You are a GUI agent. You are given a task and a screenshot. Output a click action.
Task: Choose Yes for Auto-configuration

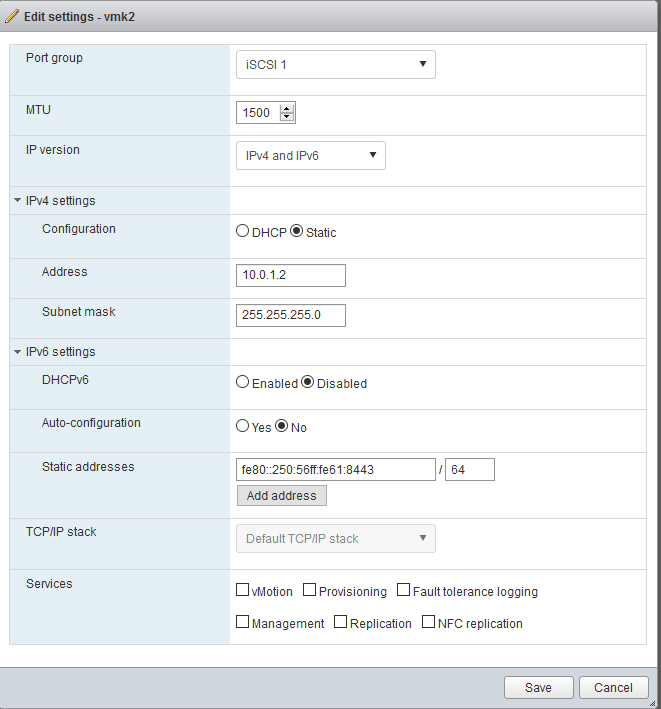coord(243,426)
